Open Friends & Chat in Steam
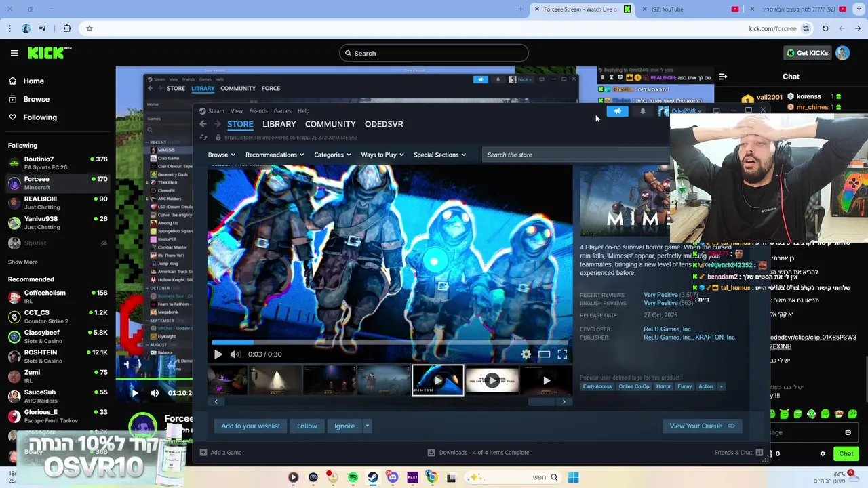The height and width of the screenshot is (488, 868). 738,452
